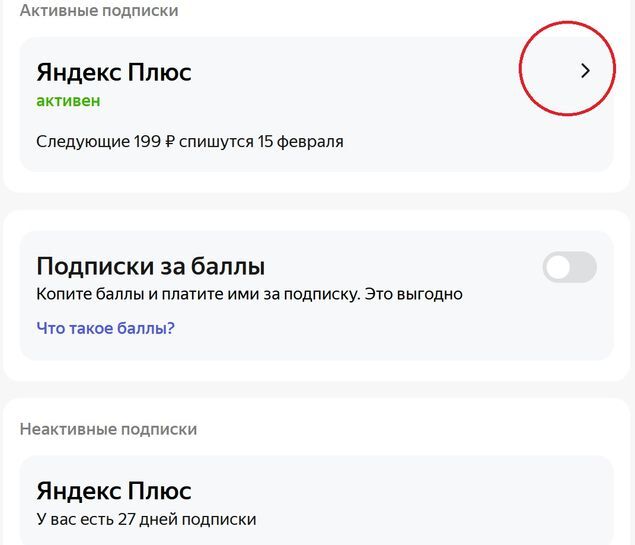The image size is (635, 545).
Task: Click the word спишутся in charge line
Action: point(216,141)
